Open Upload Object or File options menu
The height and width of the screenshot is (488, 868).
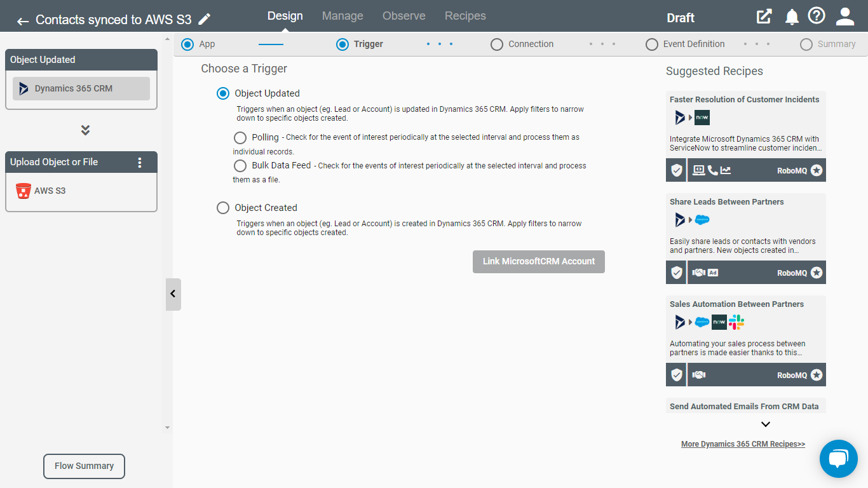140,162
